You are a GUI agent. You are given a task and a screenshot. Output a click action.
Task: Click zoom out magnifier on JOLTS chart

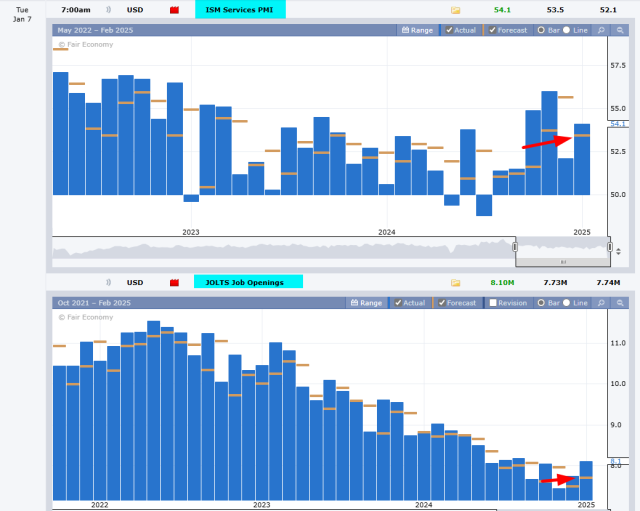coord(620,303)
